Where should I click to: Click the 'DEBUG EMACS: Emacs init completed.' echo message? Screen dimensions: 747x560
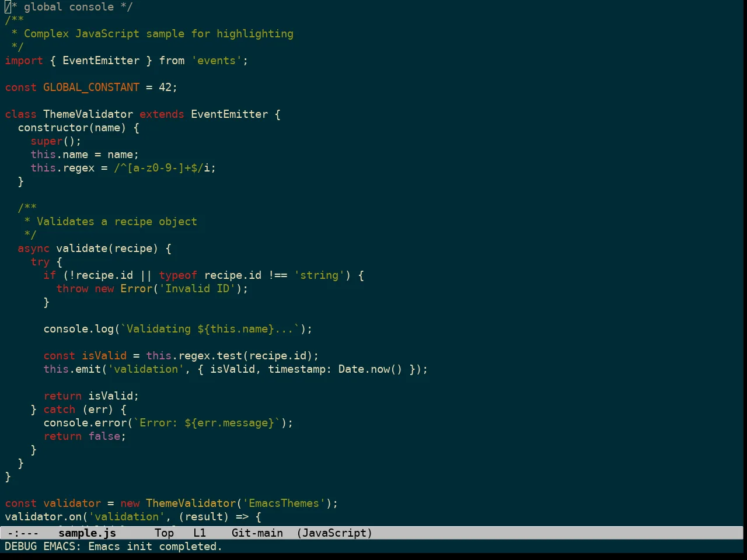113,547
